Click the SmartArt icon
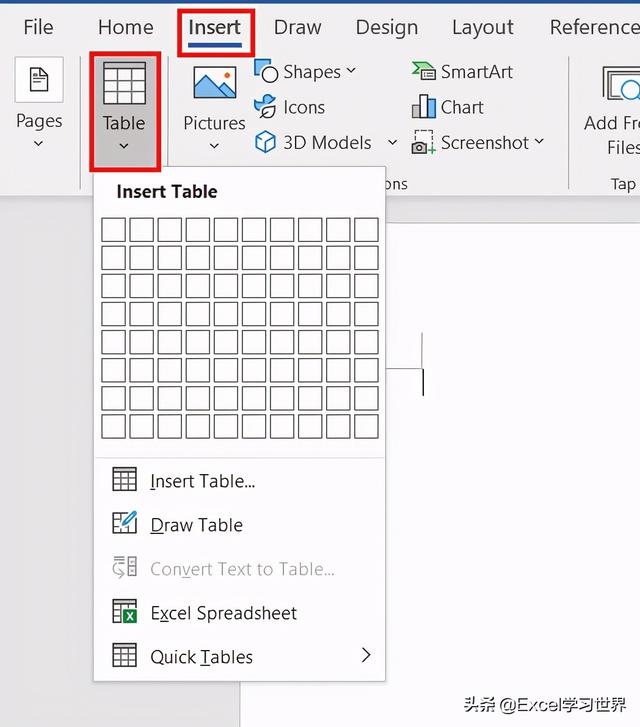640x727 pixels. coord(424,72)
